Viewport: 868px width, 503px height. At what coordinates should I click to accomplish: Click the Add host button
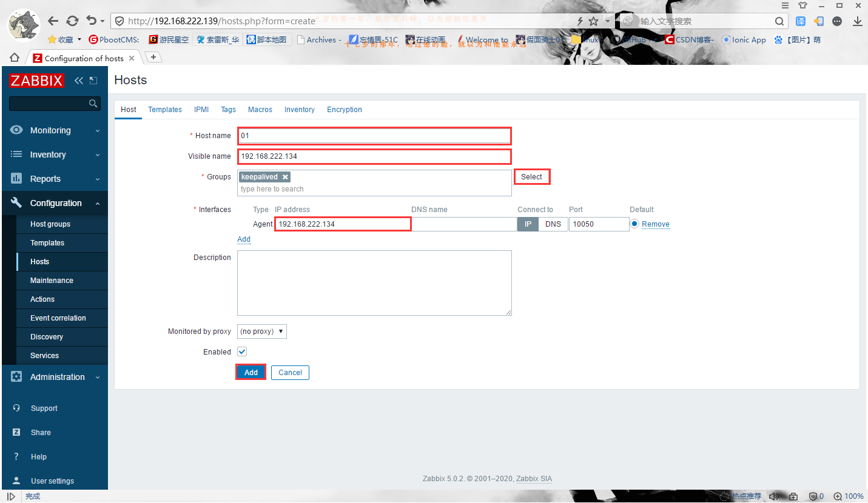[251, 372]
